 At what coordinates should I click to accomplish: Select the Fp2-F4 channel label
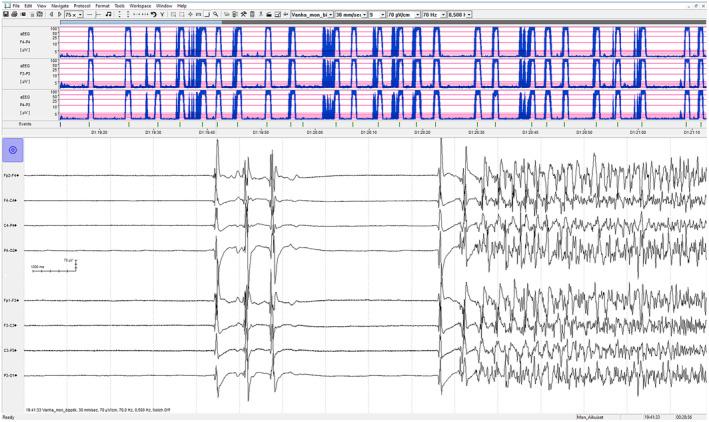(12, 176)
